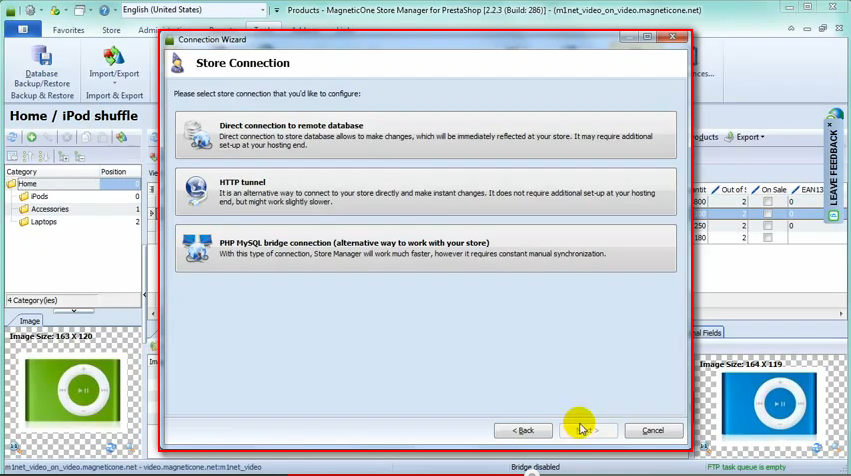
Task: Select the Laptops category folder
Action: [x=43, y=222]
